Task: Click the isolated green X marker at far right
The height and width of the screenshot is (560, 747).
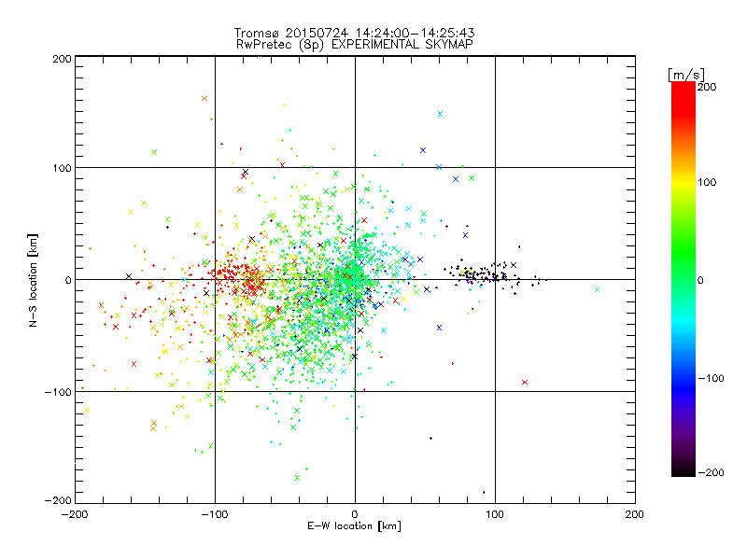Action: [597, 289]
